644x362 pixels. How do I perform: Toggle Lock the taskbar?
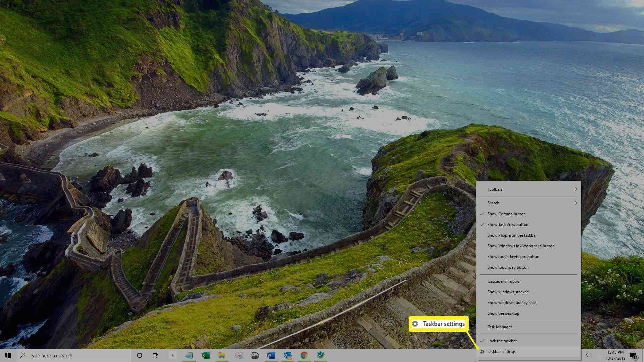pos(528,341)
